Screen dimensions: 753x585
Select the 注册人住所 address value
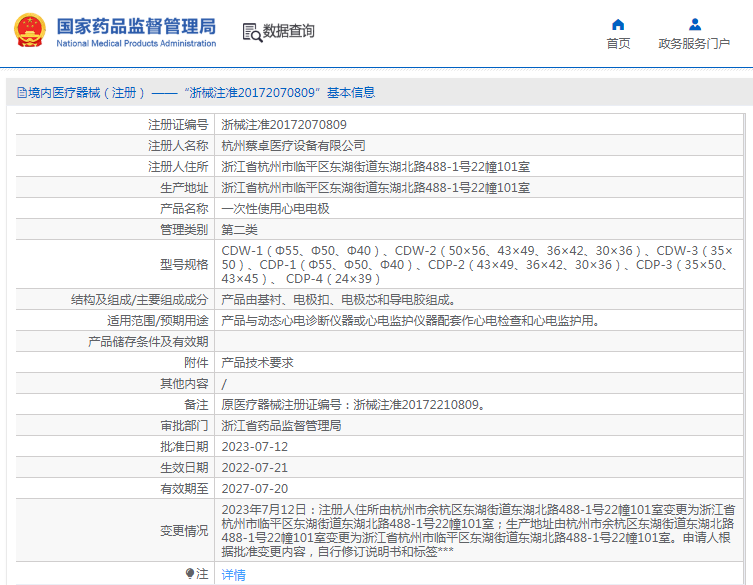(x=376, y=167)
